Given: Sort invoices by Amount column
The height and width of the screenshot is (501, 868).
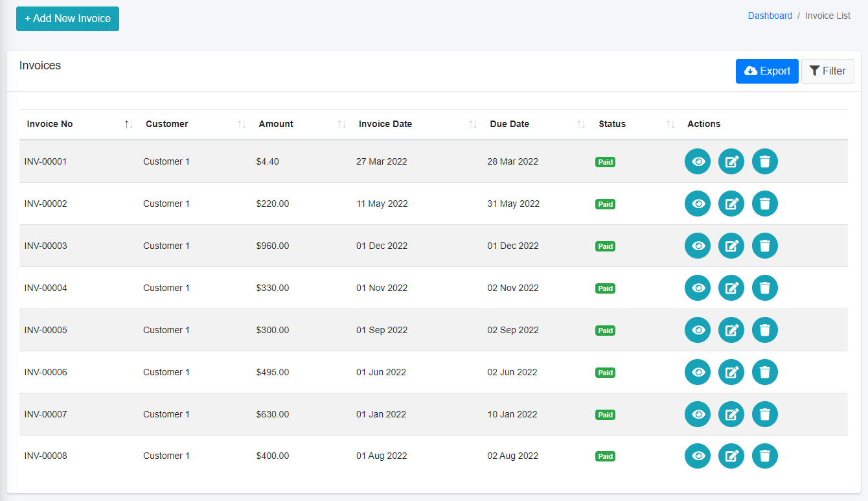Looking at the screenshot, I should (276, 124).
